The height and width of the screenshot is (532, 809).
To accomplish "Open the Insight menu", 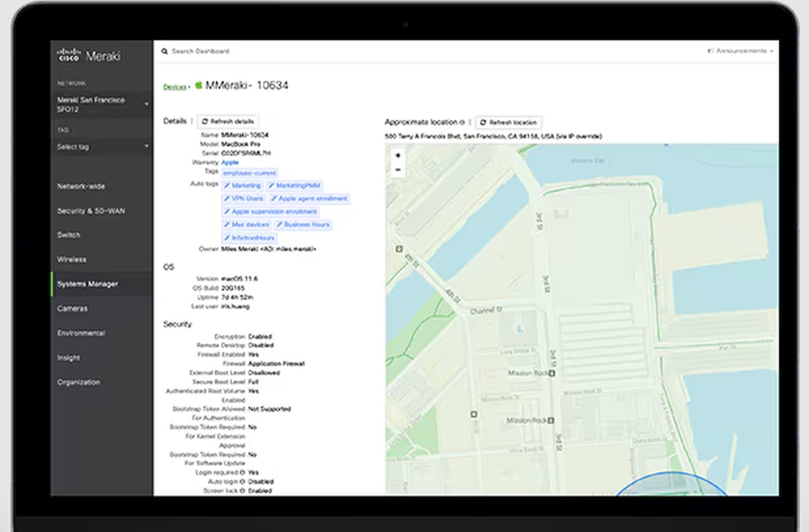I will coord(69,357).
